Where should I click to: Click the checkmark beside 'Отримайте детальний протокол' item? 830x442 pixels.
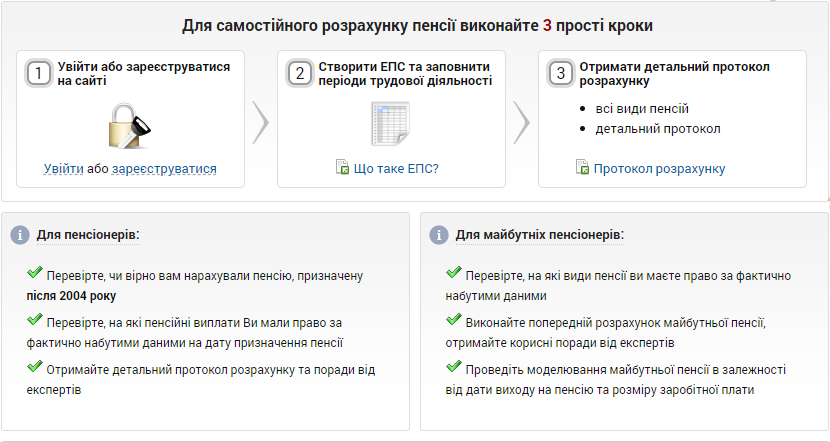point(35,368)
